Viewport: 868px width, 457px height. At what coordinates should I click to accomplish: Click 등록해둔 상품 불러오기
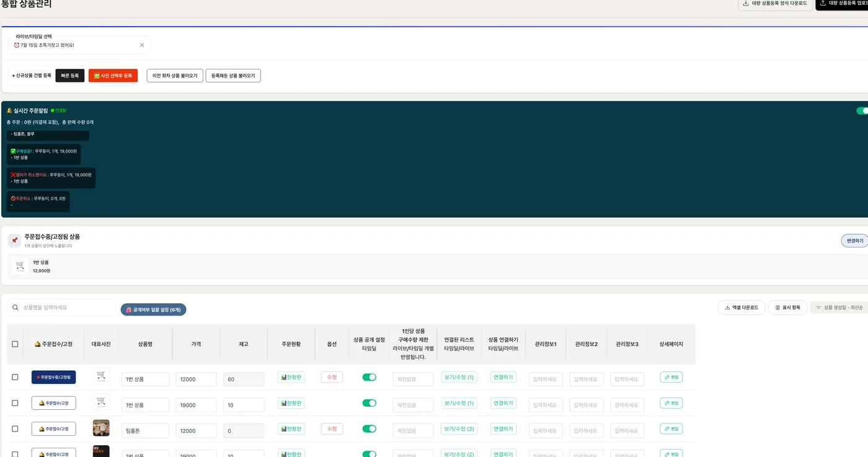pos(233,76)
